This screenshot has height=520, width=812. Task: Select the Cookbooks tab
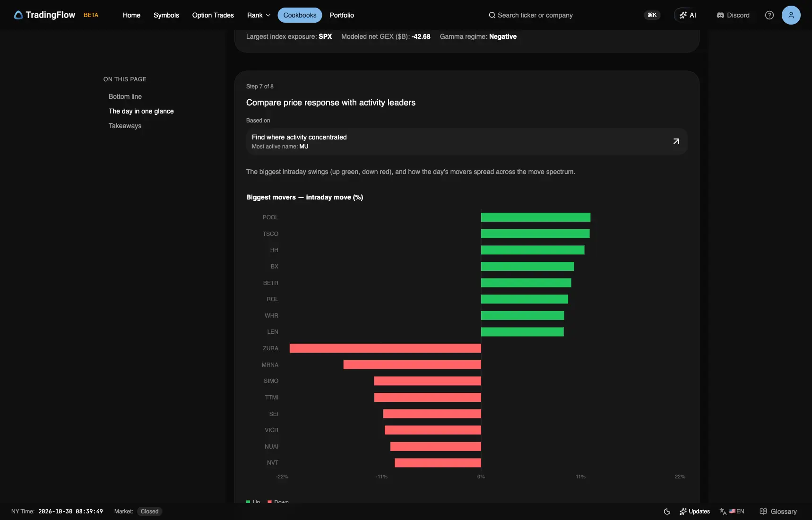[x=300, y=15]
